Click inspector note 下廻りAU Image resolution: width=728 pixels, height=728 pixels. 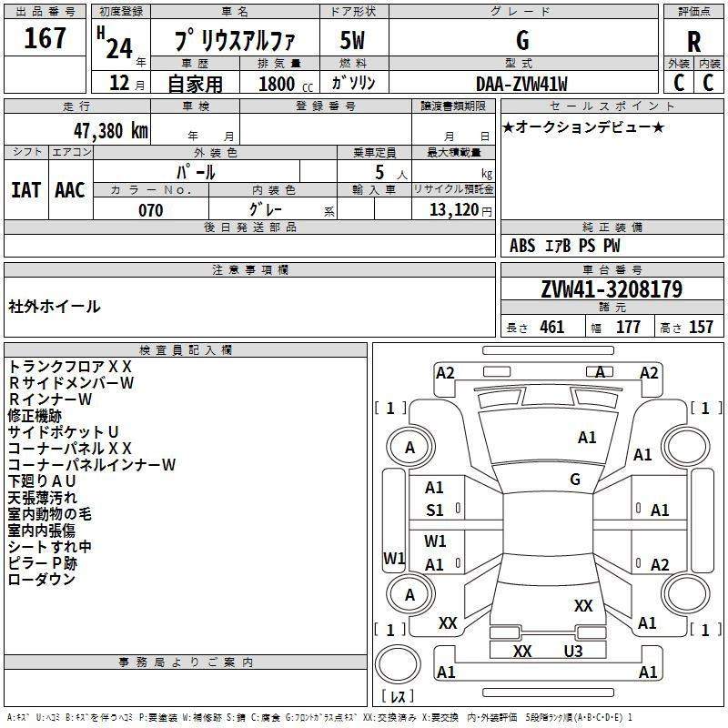point(42,481)
